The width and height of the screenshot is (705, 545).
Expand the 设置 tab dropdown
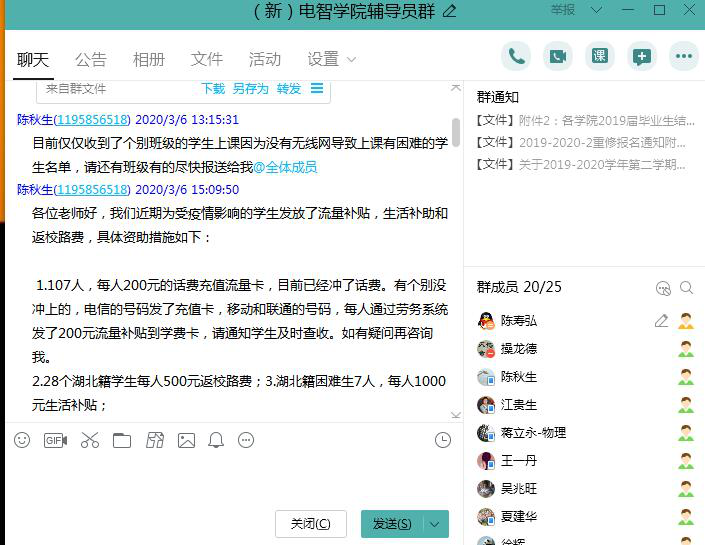pyautogui.click(x=351, y=60)
